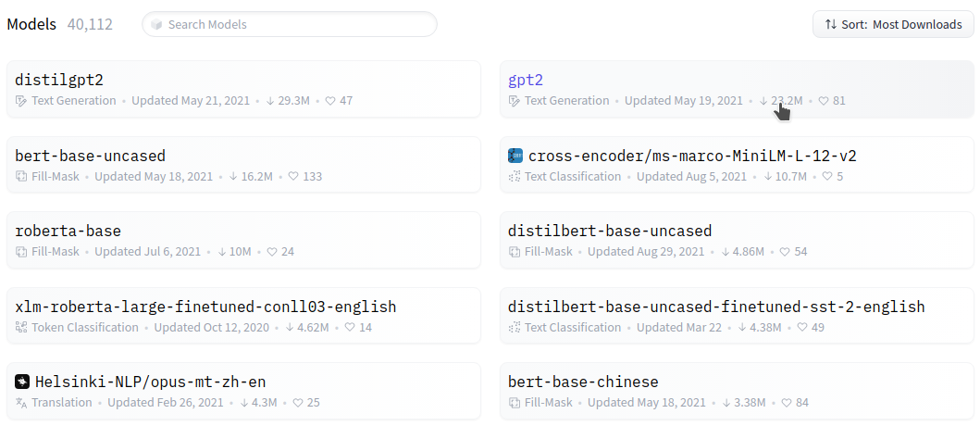The width and height of the screenshot is (980, 426).
Task: Open distilbert-base-uncased-finetuned-sst-2-english model
Action: (716, 307)
